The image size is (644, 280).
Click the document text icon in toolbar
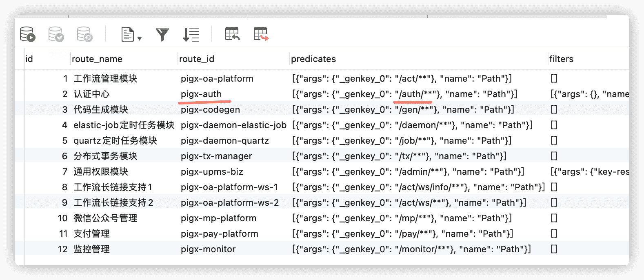pos(128,34)
